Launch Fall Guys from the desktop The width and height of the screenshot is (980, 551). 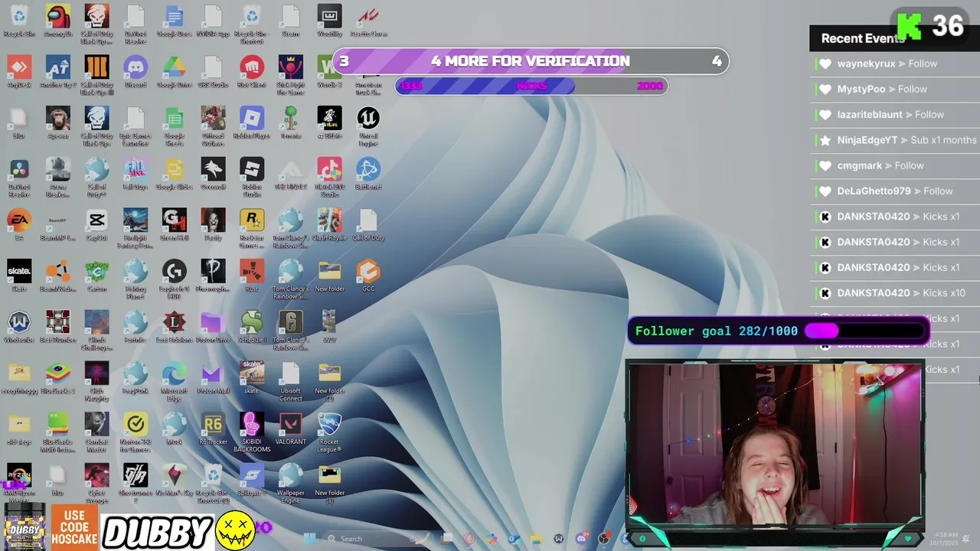[x=136, y=174]
